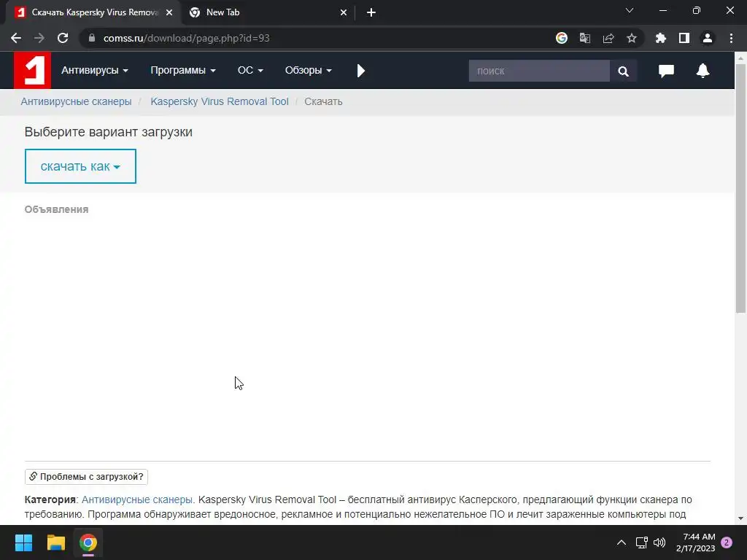
Task: Open Антивирусные сканеры category link in description
Action: [x=137, y=499]
